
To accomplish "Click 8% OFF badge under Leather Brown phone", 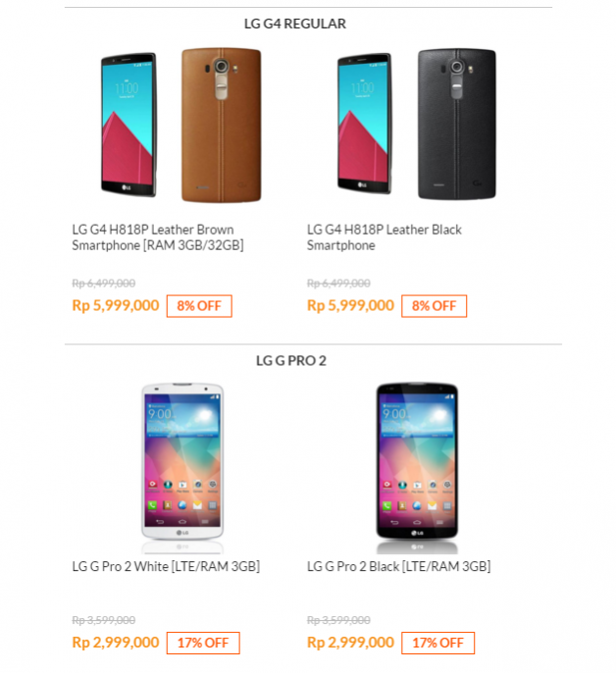I will tap(199, 306).
